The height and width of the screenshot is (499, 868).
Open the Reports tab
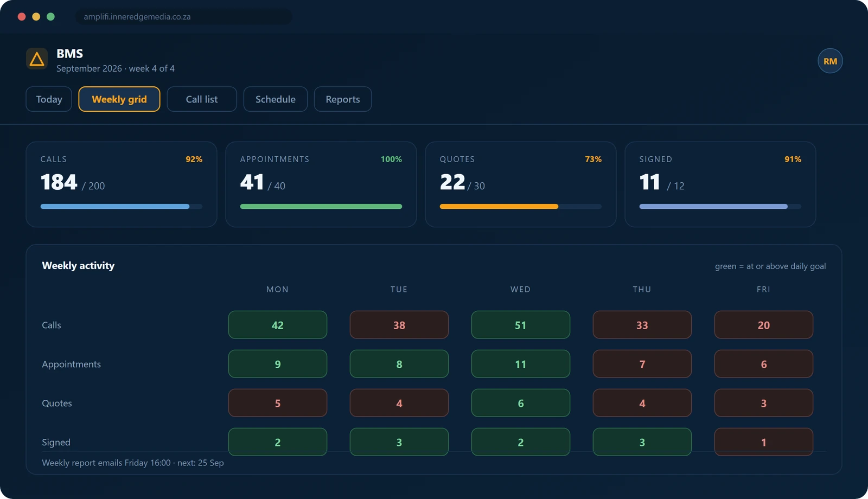click(x=343, y=99)
